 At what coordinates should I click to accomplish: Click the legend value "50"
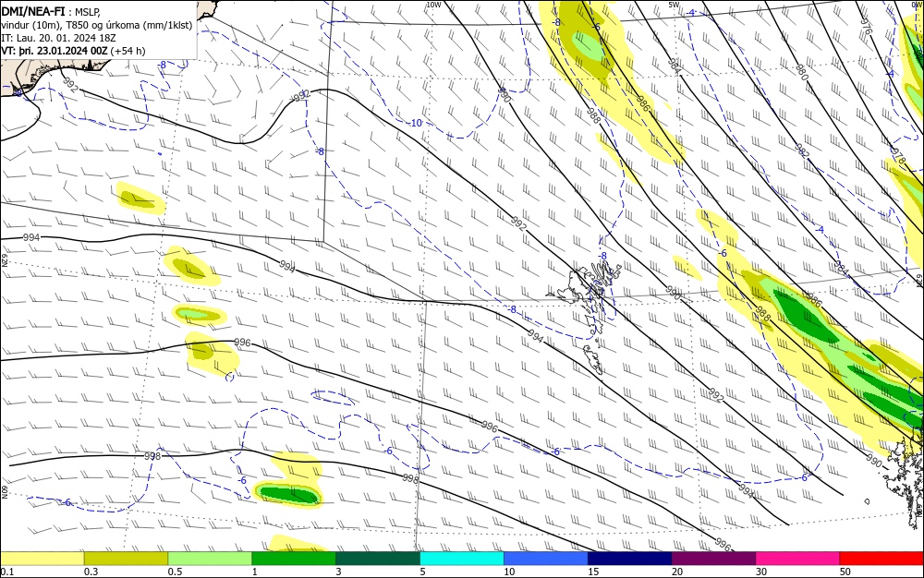click(845, 572)
